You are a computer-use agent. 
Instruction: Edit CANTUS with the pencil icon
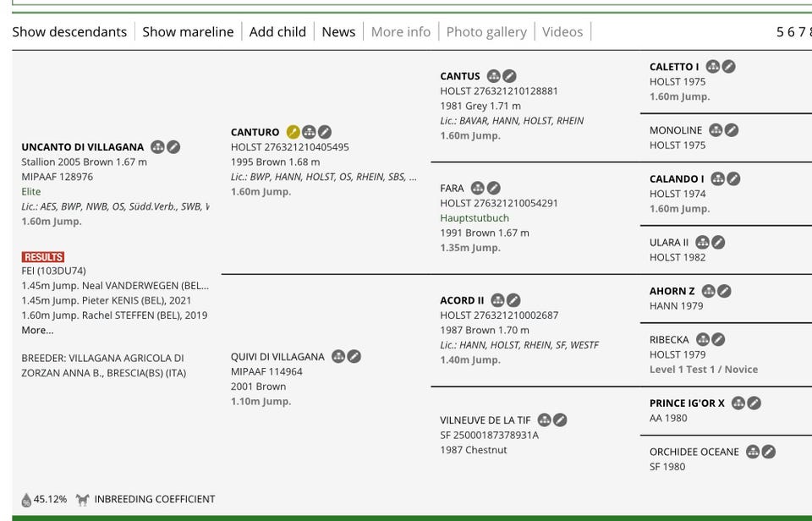tap(509, 76)
